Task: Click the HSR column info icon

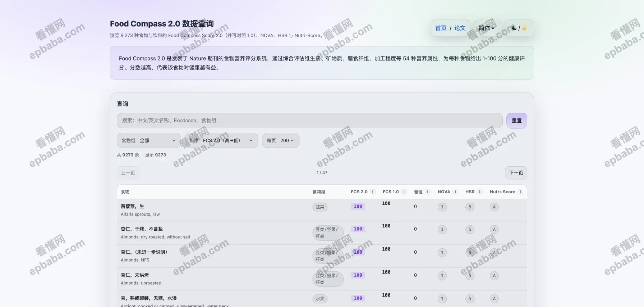Action: [480, 192]
